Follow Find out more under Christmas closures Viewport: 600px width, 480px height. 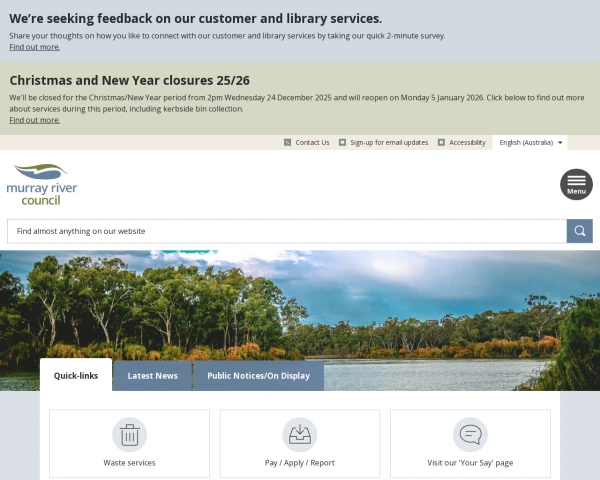pyautogui.click(x=34, y=120)
